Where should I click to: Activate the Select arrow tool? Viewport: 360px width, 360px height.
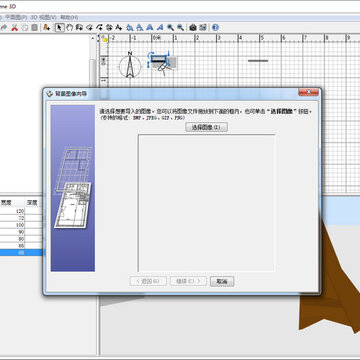[59, 28]
